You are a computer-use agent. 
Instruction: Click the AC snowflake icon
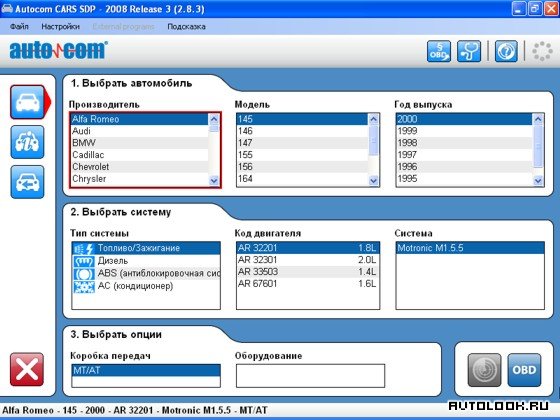[x=84, y=286]
